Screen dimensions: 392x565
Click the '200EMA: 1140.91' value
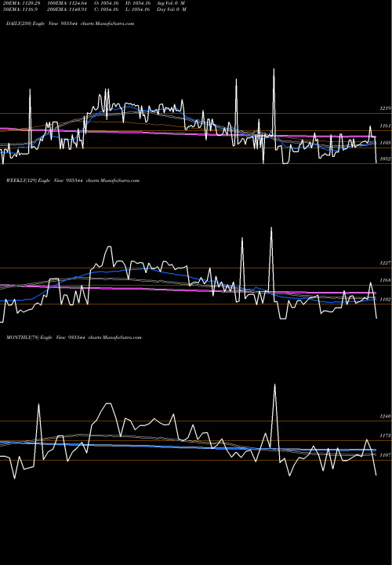coord(67,9)
